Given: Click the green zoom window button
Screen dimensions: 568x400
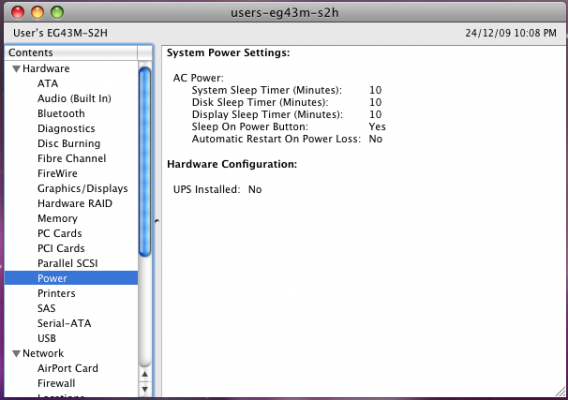Looking at the screenshot, I should point(57,12).
